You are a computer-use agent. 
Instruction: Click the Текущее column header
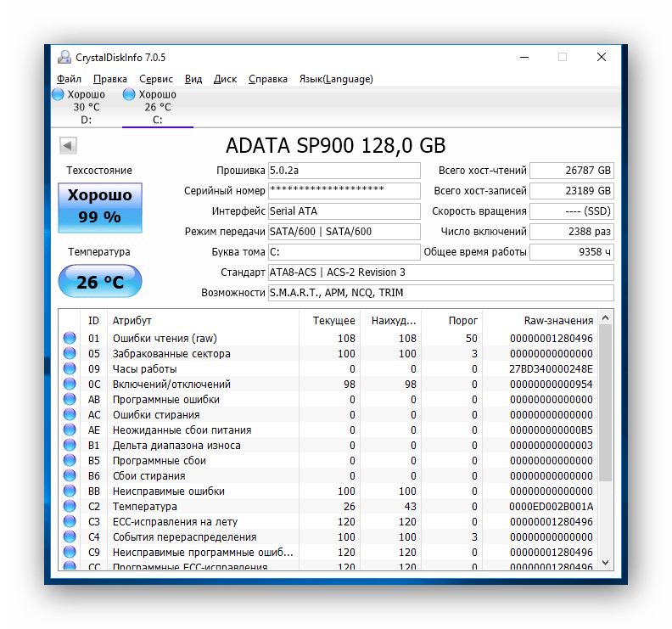(329, 320)
